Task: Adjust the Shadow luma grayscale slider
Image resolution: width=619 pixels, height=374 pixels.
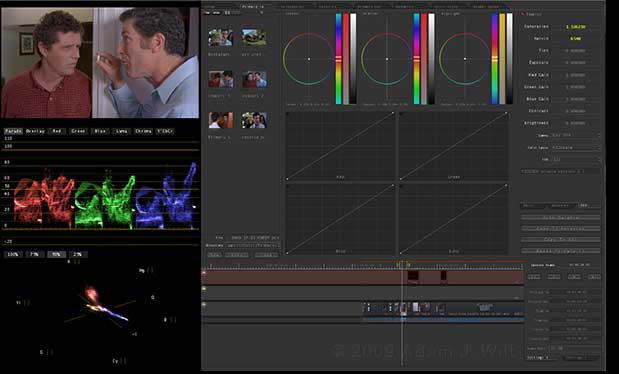Action: (x=353, y=59)
